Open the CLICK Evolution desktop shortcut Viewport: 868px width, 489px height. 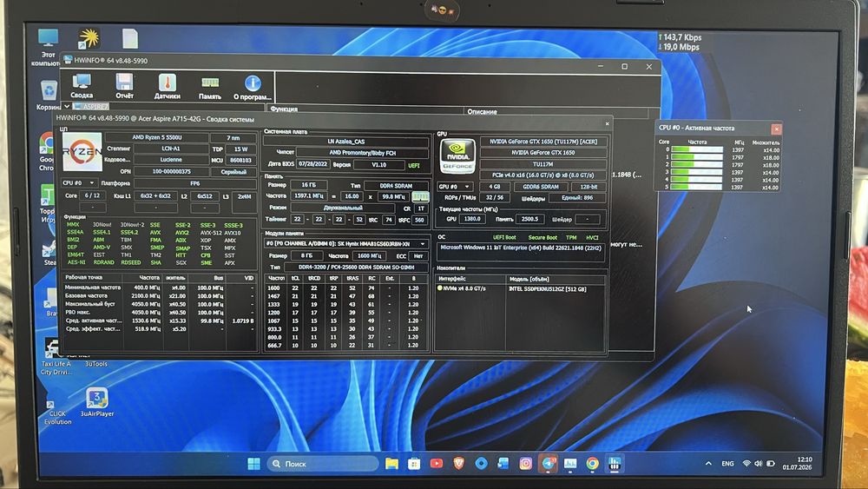coord(57,411)
